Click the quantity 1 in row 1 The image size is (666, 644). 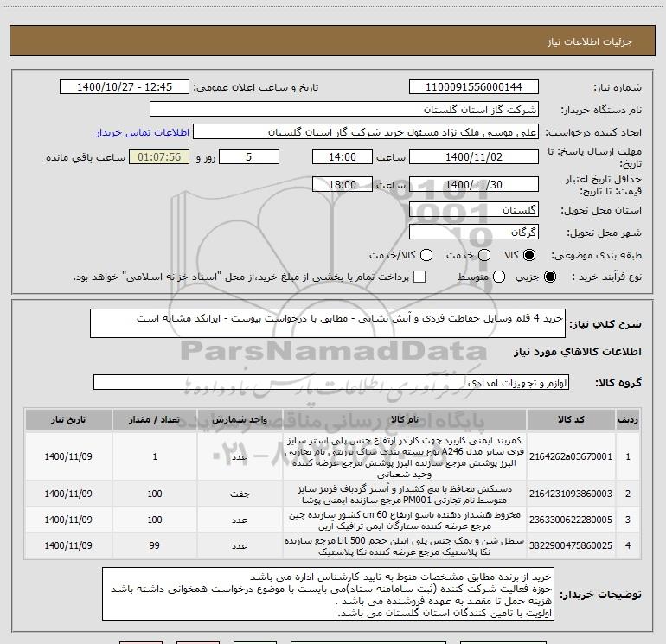155,456
